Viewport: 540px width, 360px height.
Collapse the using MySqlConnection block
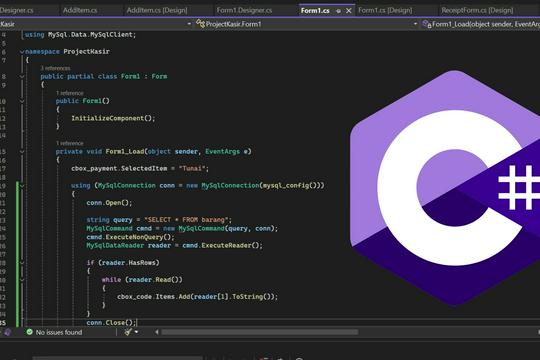pyautogui.click(x=22, y=186)
